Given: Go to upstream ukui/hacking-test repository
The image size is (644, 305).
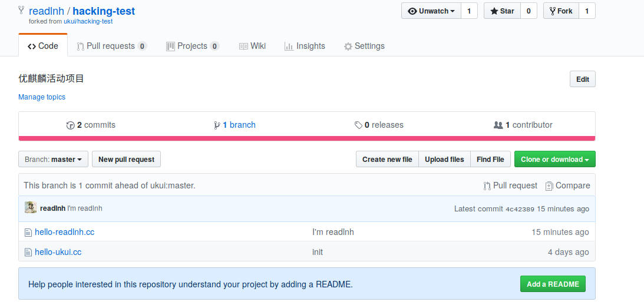Looking at the screenshot, I should [88, 21].
